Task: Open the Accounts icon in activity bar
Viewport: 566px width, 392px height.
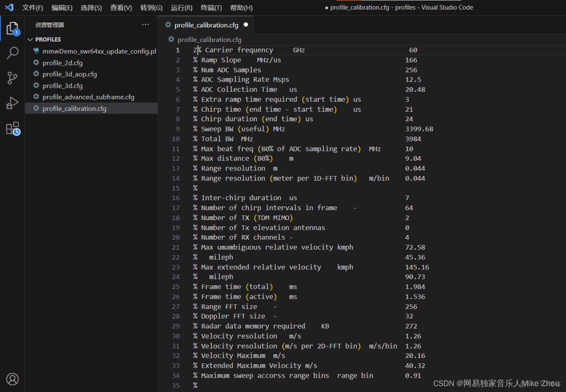Action: click(x=12, y=379)
